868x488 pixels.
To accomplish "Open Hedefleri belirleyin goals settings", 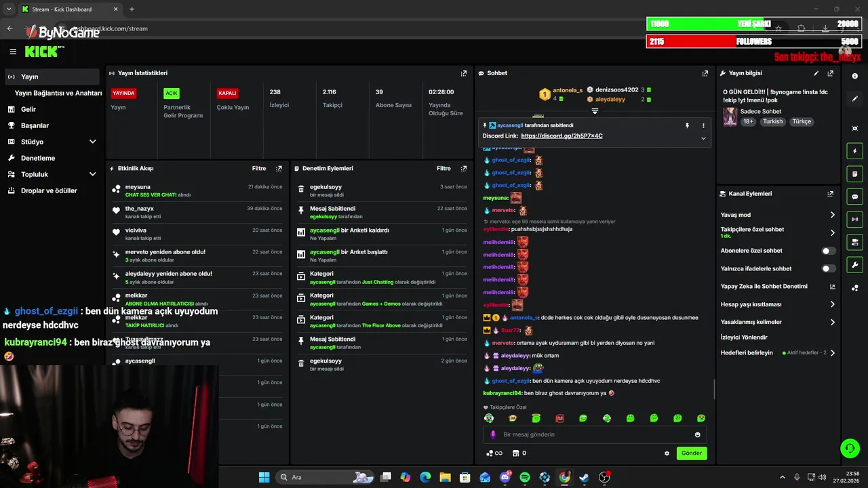I will [777, 352].
